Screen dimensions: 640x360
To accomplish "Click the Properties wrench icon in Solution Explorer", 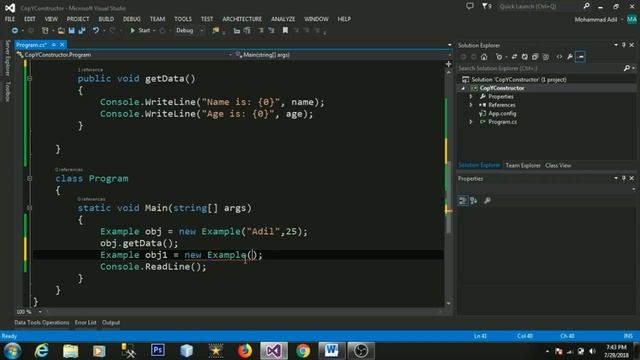I will tap(570, 57).
